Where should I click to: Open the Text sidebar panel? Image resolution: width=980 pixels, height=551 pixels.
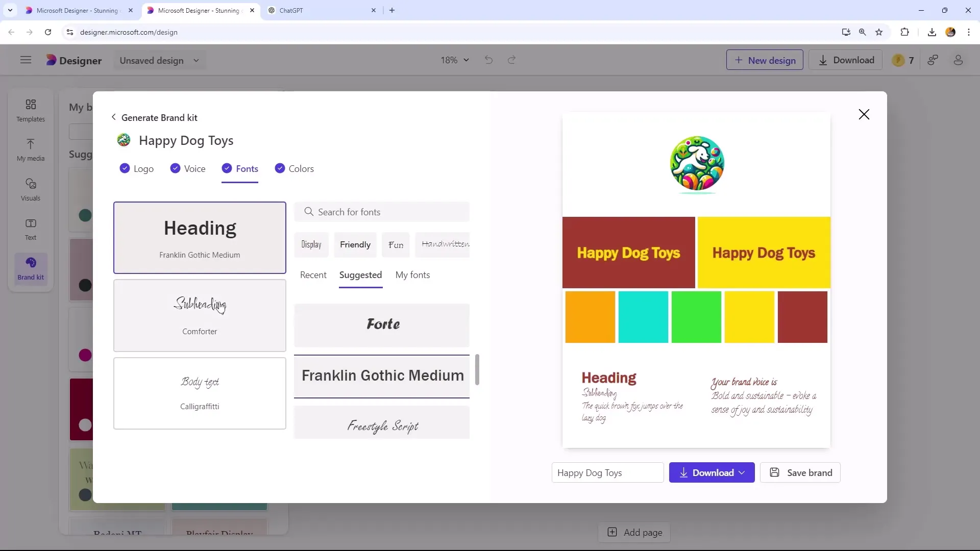coord(31,229)
